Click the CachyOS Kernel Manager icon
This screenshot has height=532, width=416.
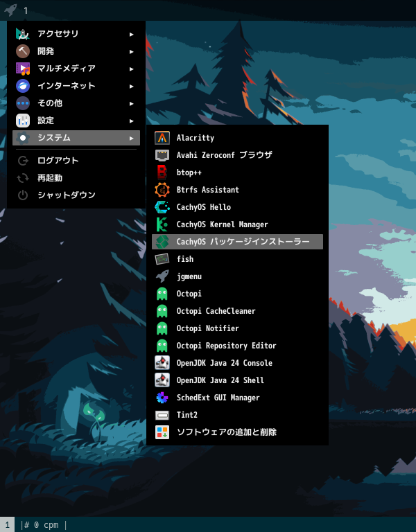pyautogui.click(x=162, y=224)
